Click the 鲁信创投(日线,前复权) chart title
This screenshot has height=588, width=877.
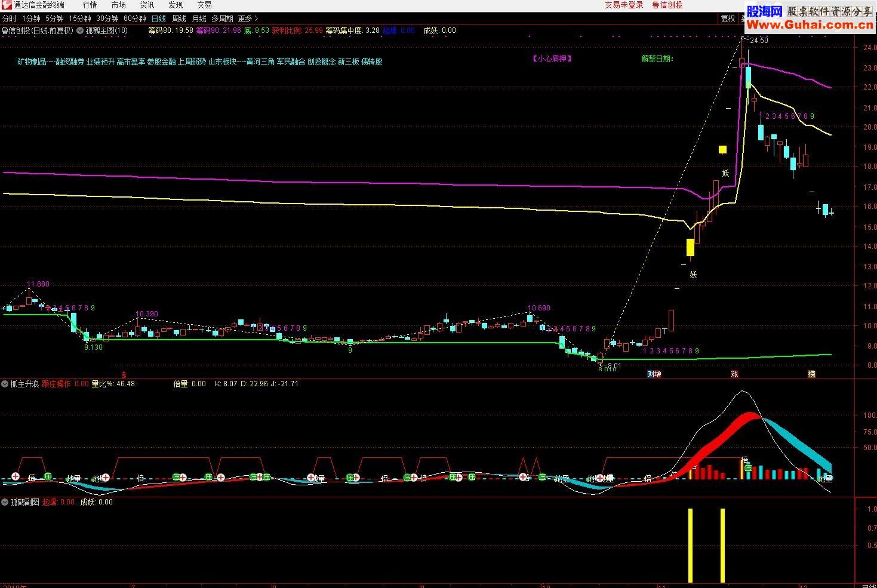(37, 30)
